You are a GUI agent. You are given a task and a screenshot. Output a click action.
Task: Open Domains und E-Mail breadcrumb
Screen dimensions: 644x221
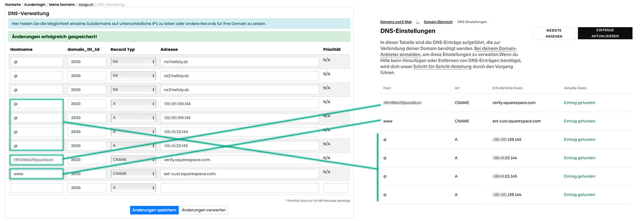(396, 22)
